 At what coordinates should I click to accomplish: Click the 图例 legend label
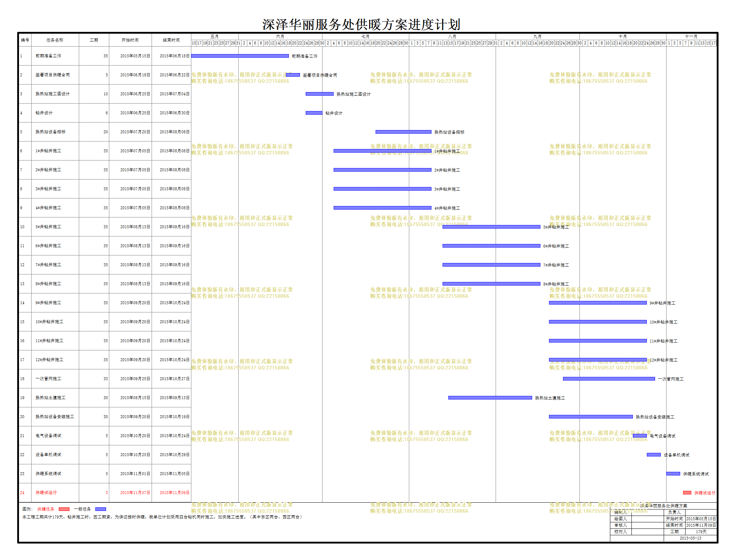click(28, 509)
